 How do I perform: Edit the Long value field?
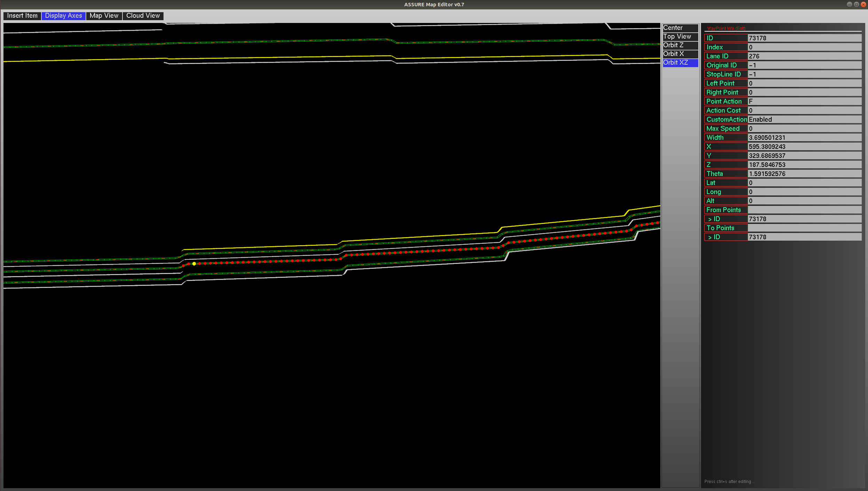click(x=804, y=192)
